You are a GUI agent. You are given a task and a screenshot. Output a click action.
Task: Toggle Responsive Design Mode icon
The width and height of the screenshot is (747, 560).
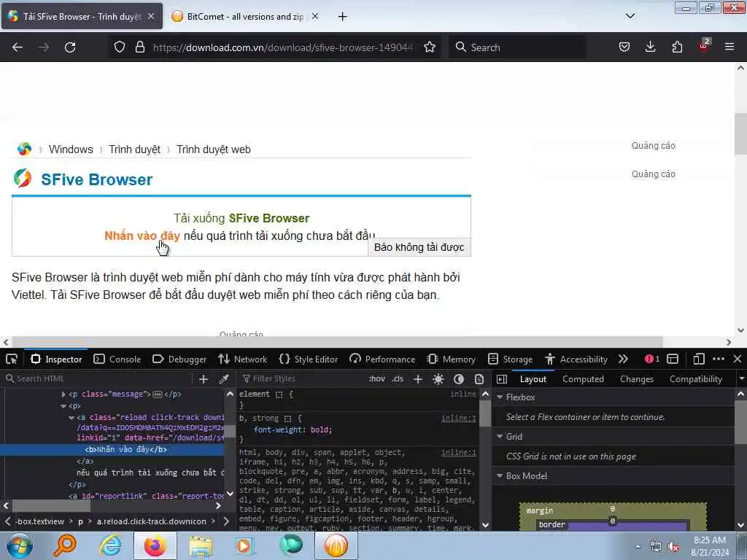(699, 359)
